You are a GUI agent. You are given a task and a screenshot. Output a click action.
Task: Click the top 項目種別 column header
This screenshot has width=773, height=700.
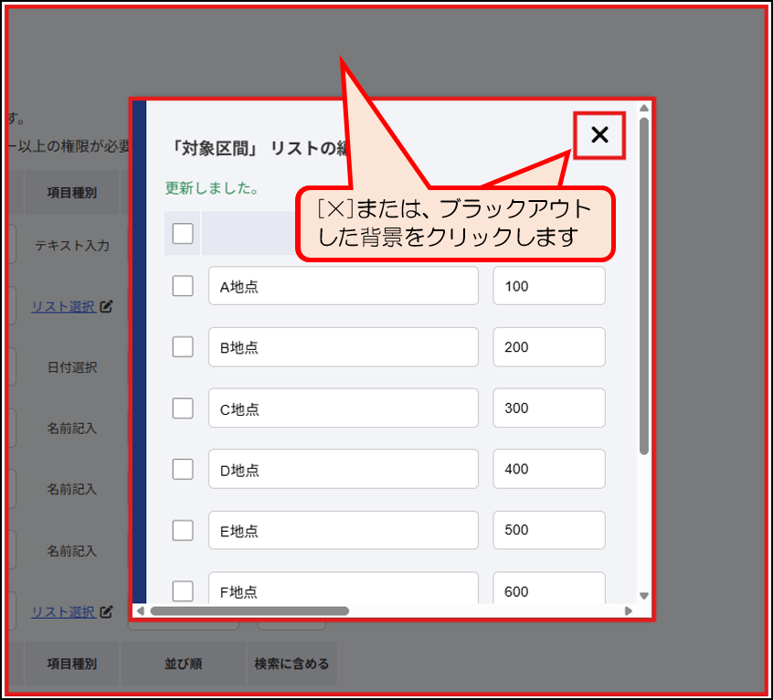pyautogui.click(x=72, y=192)
